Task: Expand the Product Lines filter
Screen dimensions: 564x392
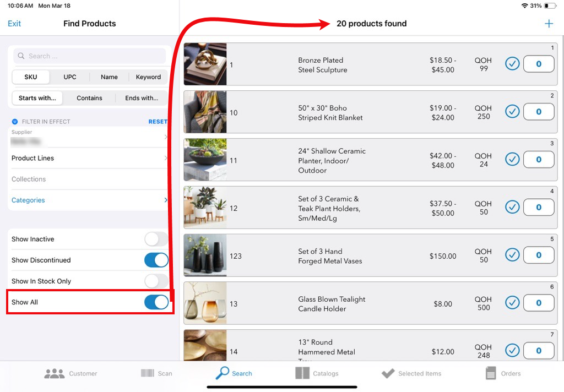Action: point(89,158)
